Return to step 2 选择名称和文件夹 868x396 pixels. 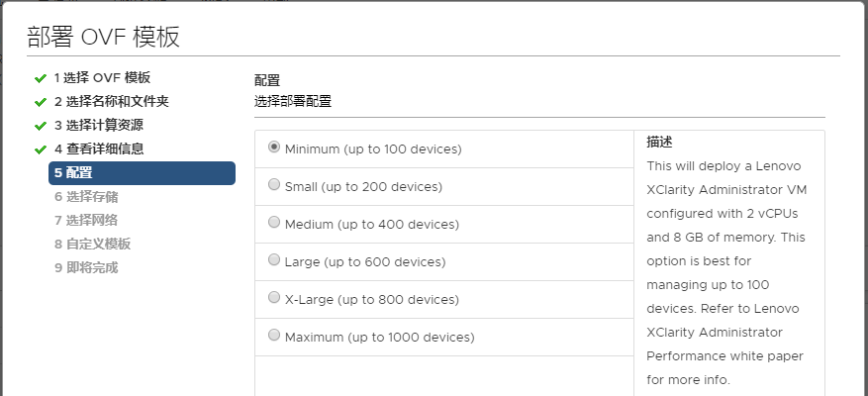111,102
